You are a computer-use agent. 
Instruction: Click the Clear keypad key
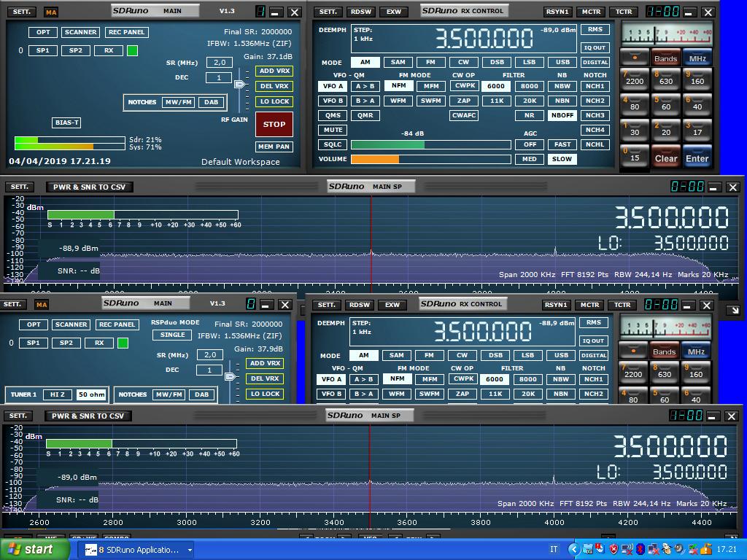(666, 157)
